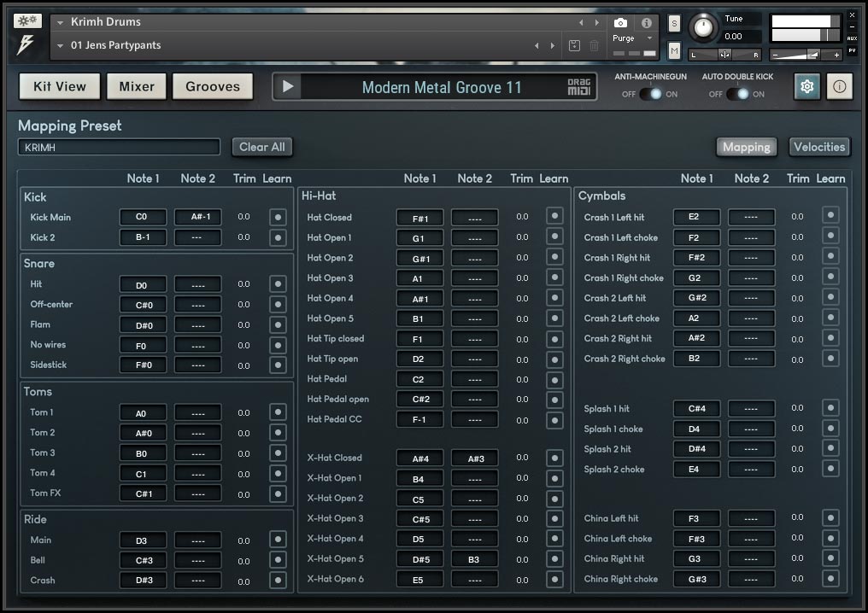868x613 pixels.
Task: Click the Hat Pedal CC Note 1 field F-1
Action: (419, 420)
